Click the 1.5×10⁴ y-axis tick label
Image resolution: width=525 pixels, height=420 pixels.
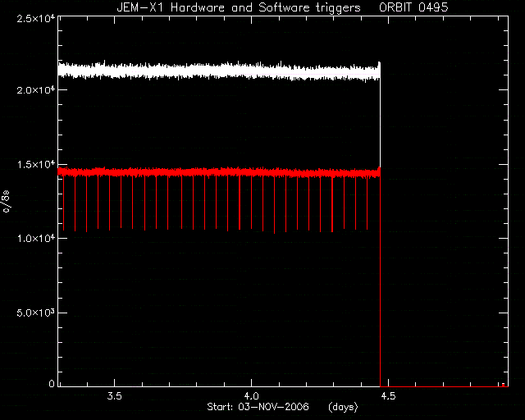tap(35, 164)
